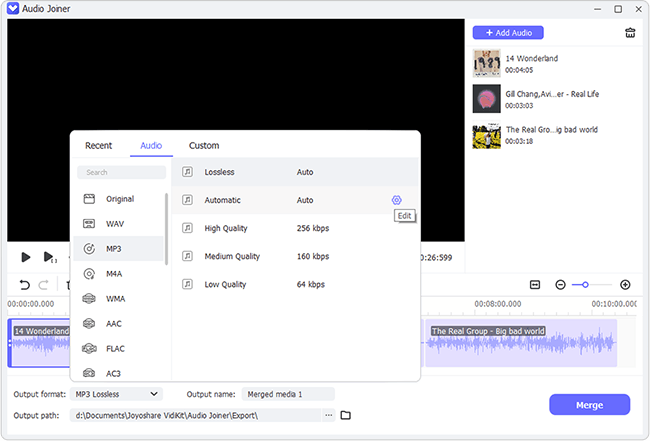Click the Audio Joiner app logo icon

[13, 8]
